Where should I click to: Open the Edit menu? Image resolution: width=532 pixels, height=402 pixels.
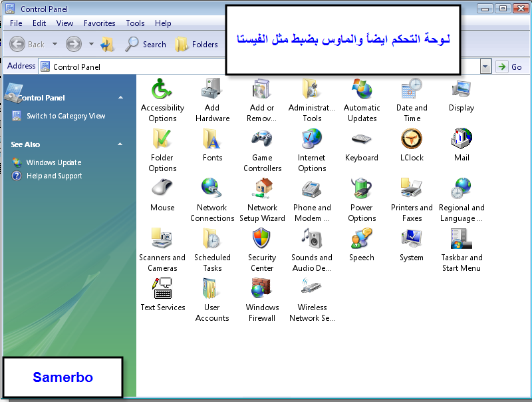pos(39,23)
